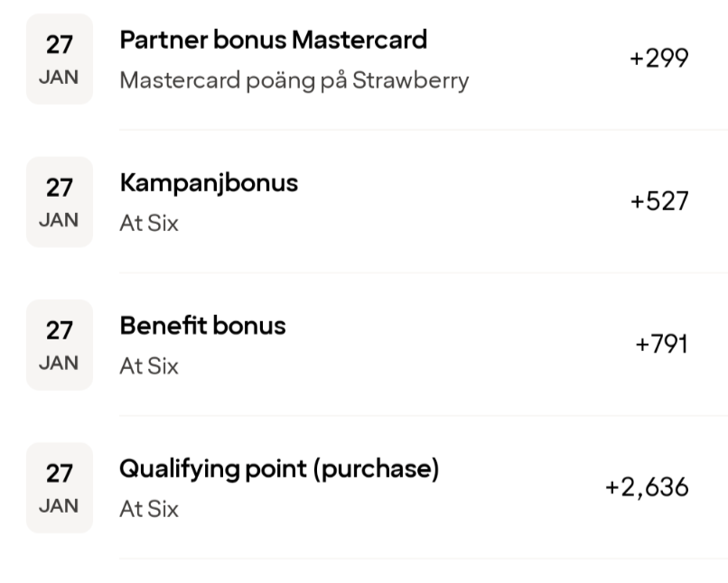Select the At Six text under Benefit bonus
The image size is (728, 583).
pyautogui.click(x=149, y=366)
